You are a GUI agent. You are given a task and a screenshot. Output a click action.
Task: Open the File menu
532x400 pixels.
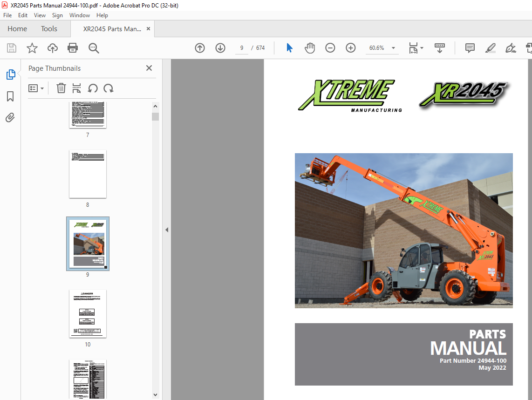[7, 15]
